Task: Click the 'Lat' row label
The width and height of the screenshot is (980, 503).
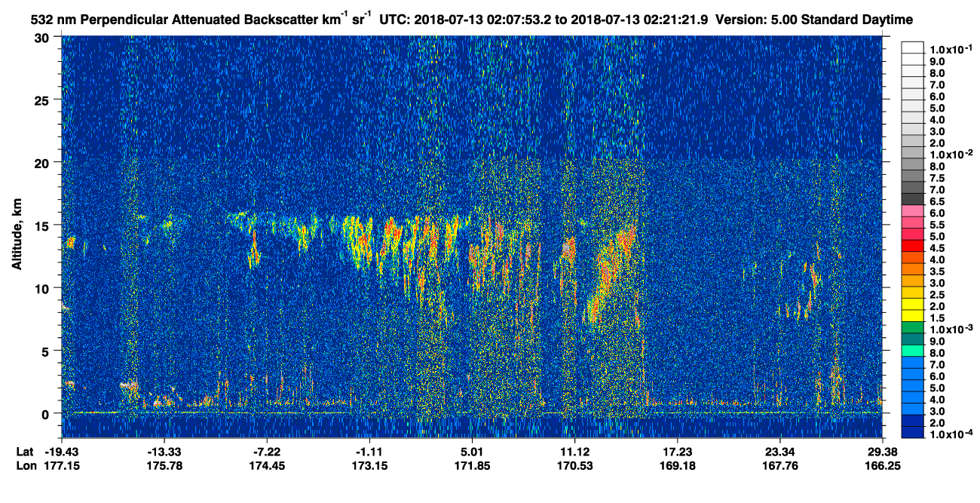Action: 26,452
